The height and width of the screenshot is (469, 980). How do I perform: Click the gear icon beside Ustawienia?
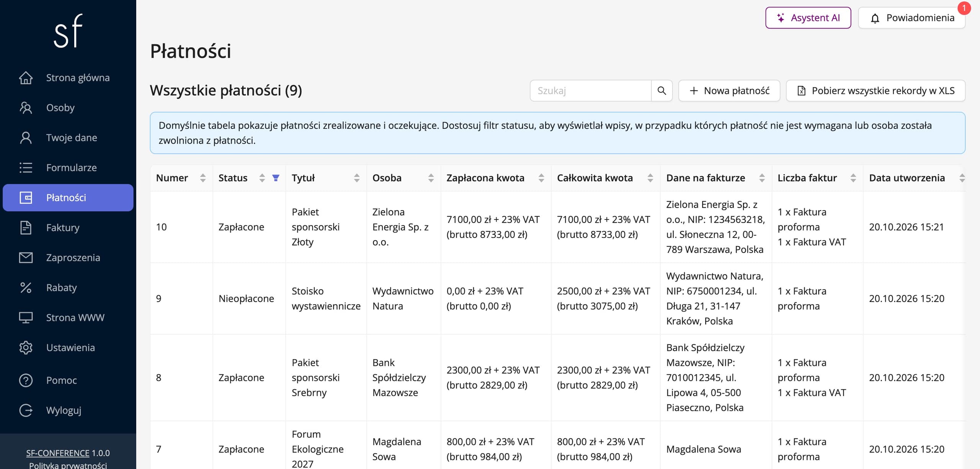26,348
